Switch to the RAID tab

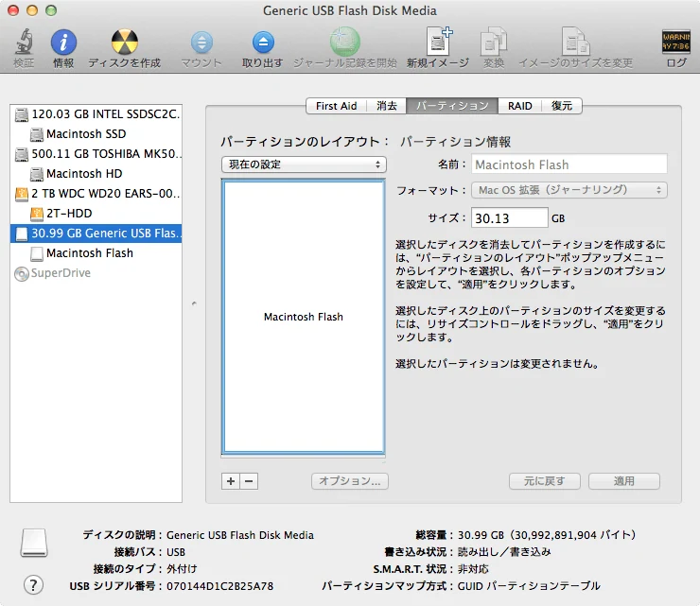coord(519,106)
